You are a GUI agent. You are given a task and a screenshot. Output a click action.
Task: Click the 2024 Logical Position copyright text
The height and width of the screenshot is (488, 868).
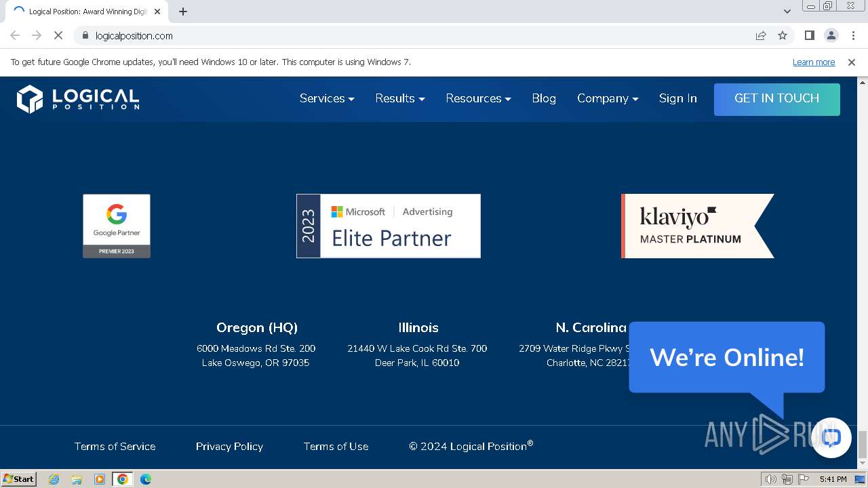point(471,446)
